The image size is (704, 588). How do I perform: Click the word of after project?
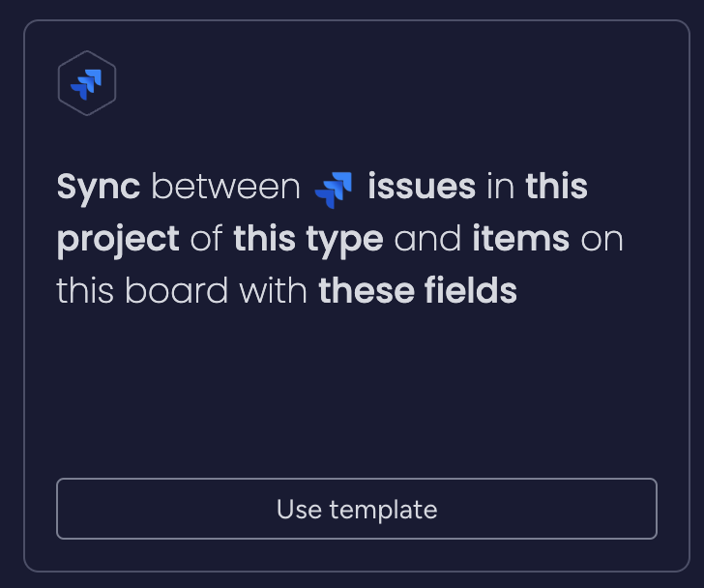point(206,239)
